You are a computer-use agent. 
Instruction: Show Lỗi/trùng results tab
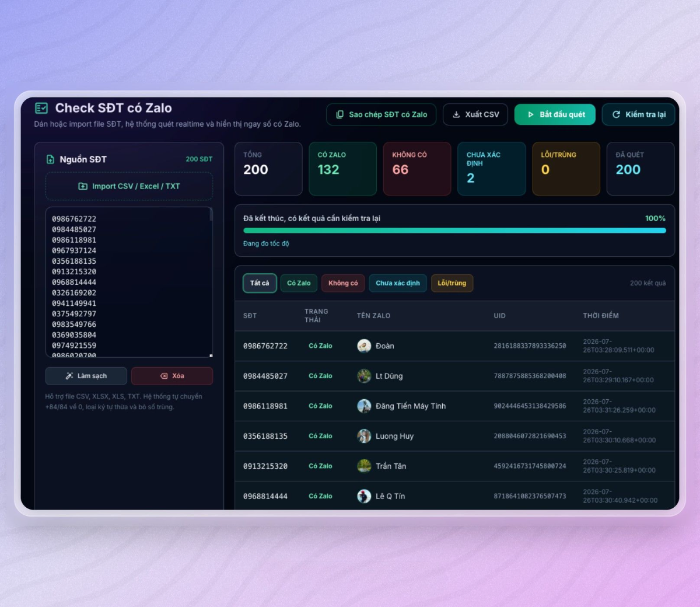tap(452, 283)
